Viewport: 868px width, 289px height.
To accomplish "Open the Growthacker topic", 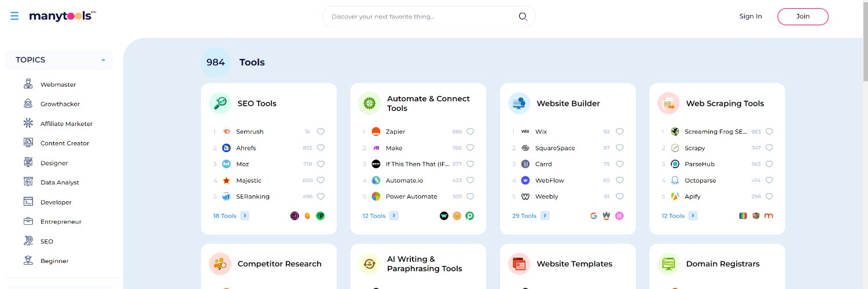I will [60, 104].
